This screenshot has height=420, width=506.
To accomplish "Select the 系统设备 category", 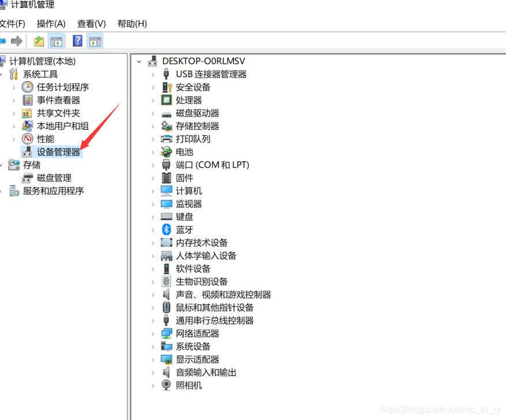I will pyautogui.click(x=193, y=346).
